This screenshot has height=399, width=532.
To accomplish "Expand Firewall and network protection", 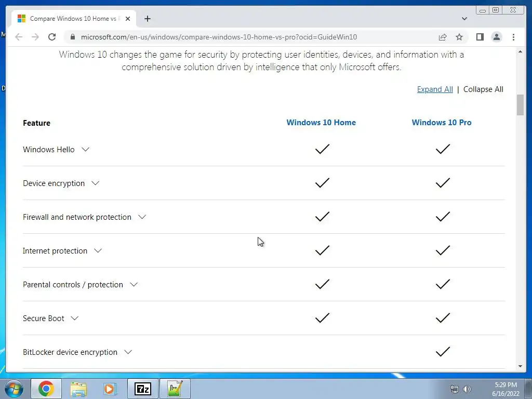I will click(x=142, y=217).
